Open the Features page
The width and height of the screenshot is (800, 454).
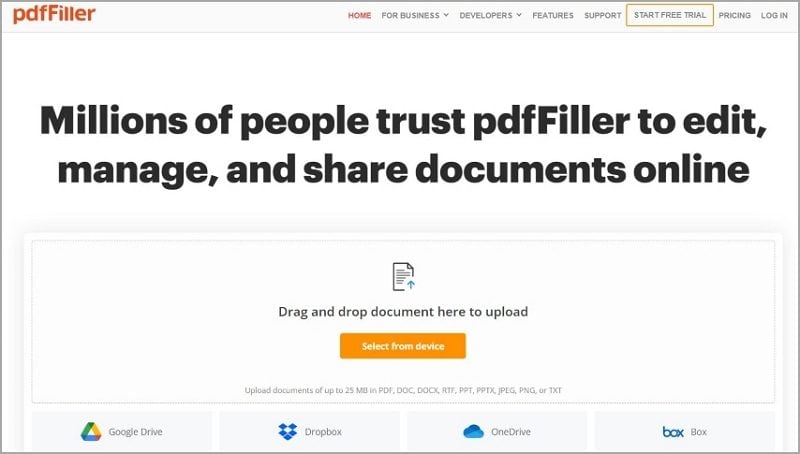[x=553, y=15]
